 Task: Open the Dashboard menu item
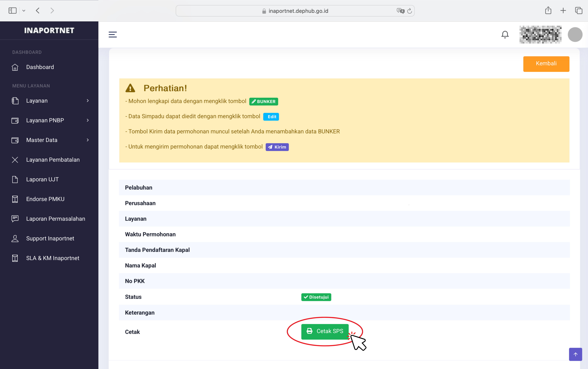(40, 67)
